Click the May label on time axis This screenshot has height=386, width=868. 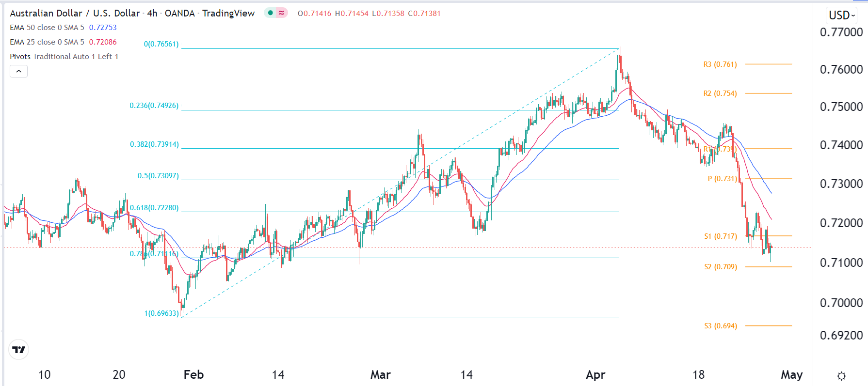click(791, 375)
